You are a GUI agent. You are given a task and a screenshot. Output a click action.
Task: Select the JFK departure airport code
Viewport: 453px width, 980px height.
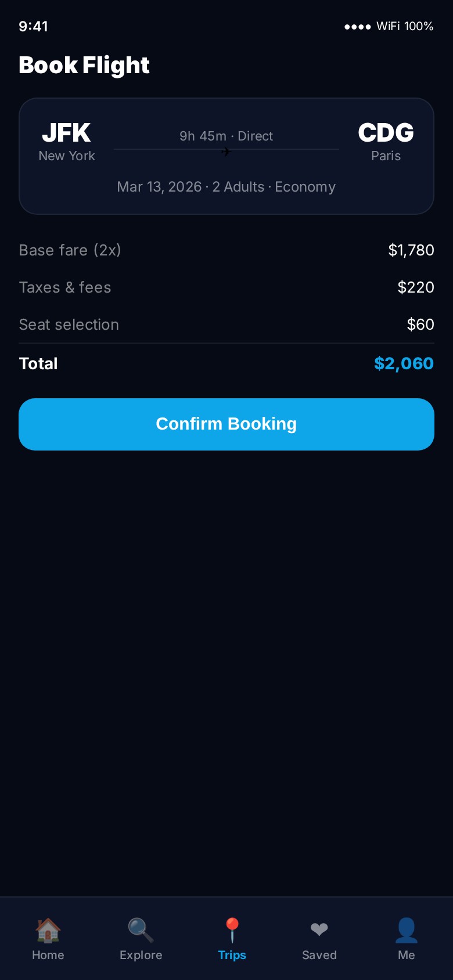tap(66, 133)
